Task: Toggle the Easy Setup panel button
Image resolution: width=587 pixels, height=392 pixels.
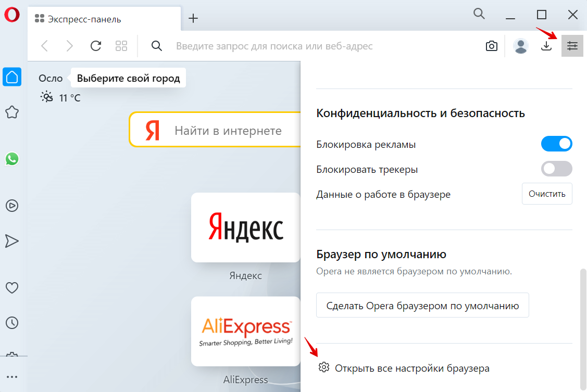Action: [x=572, y=46]
